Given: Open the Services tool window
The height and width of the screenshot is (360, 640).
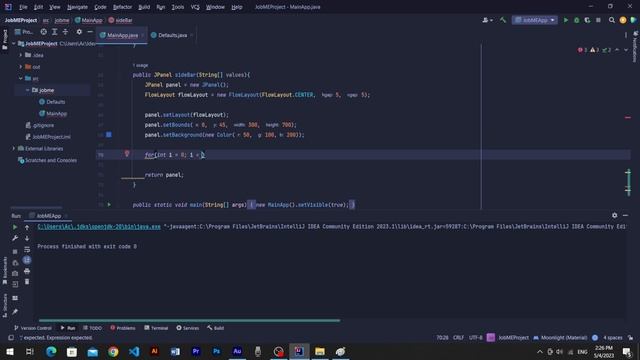Looking at the screenshot, I should [188, 328].
